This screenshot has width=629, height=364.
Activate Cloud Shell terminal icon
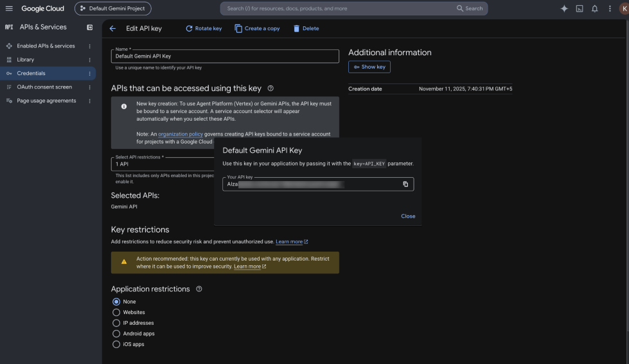click(580, 8)
